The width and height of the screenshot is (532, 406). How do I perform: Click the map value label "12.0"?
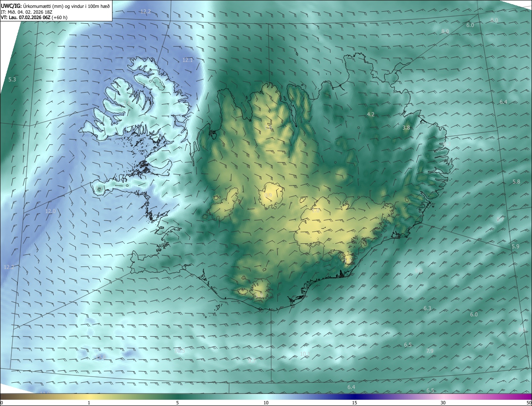tap(50, 211)
